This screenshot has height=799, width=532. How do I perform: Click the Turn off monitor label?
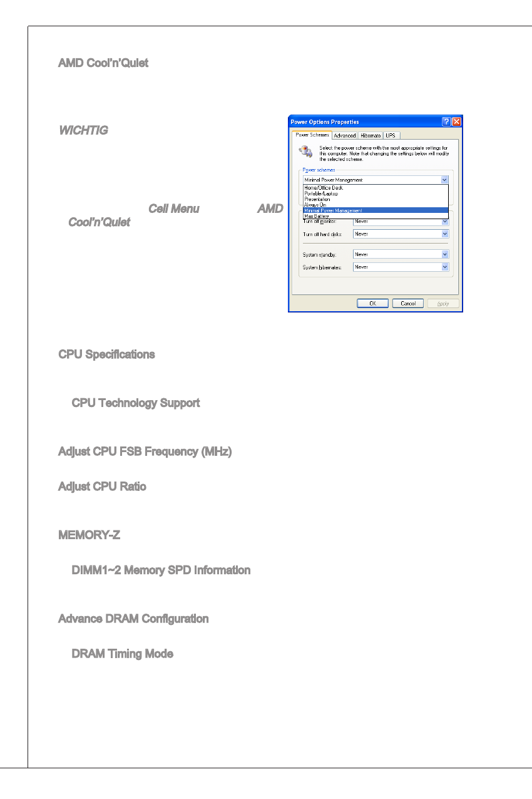[321, 221]
